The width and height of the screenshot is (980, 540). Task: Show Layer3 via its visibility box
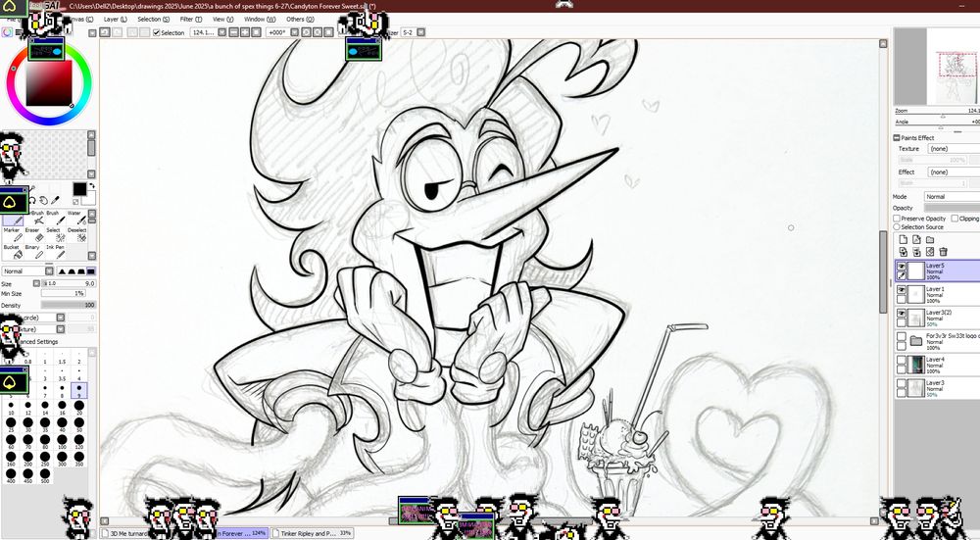902,383
